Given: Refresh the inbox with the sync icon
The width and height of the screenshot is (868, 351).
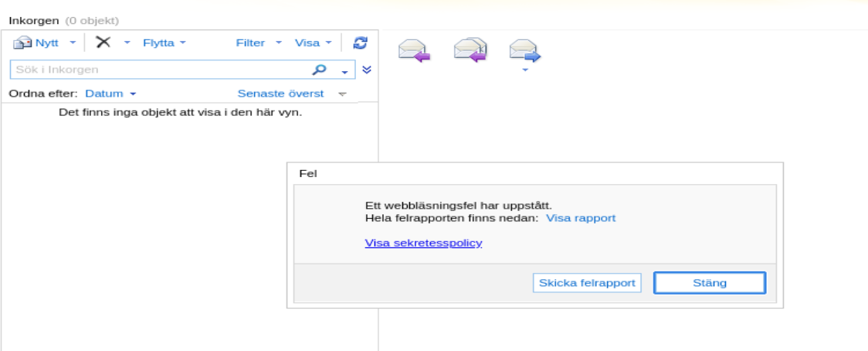Looking at the screenshot, I should 360,43.
